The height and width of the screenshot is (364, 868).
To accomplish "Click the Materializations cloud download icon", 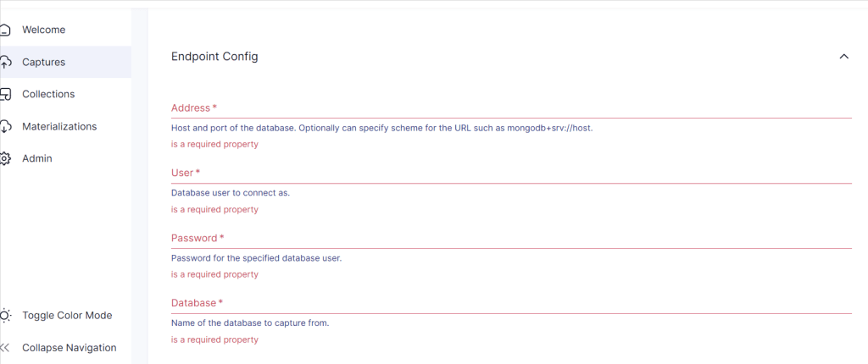I will pyautogui.click(x=5, y=126).
